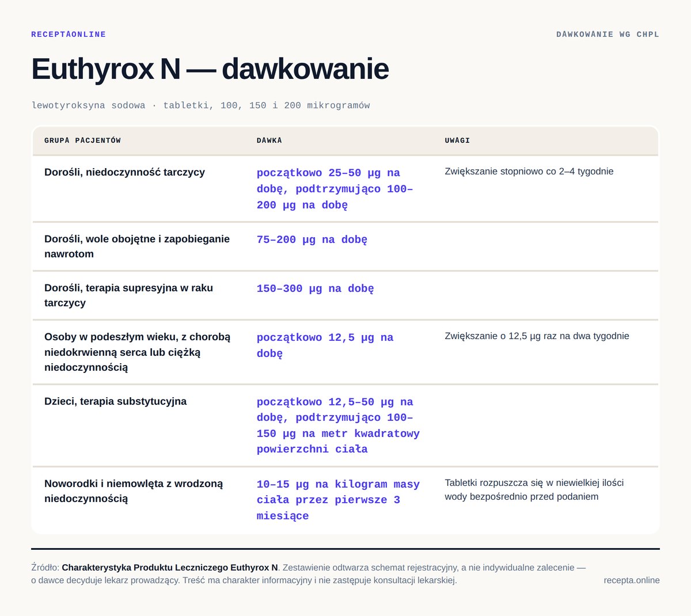Select 'Dorośli, terapia supresyjna w raku tarczycy'

point(128,295)
